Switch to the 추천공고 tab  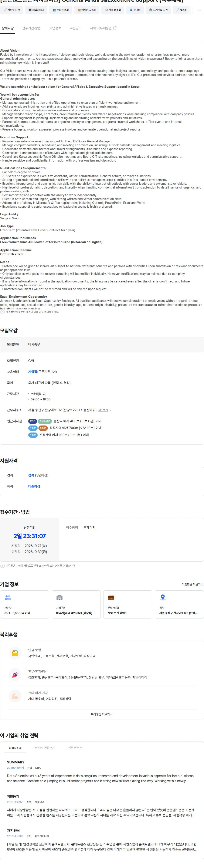click(75, 28)
